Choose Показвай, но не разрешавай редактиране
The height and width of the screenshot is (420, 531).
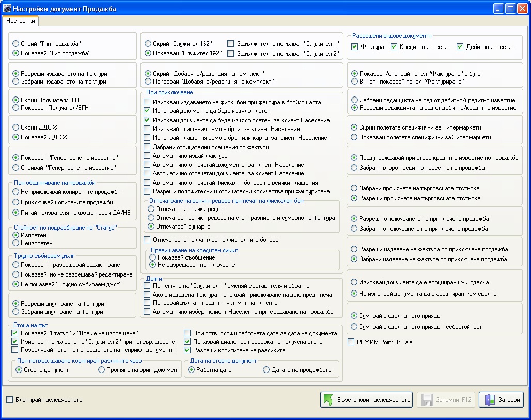[15, 274]
